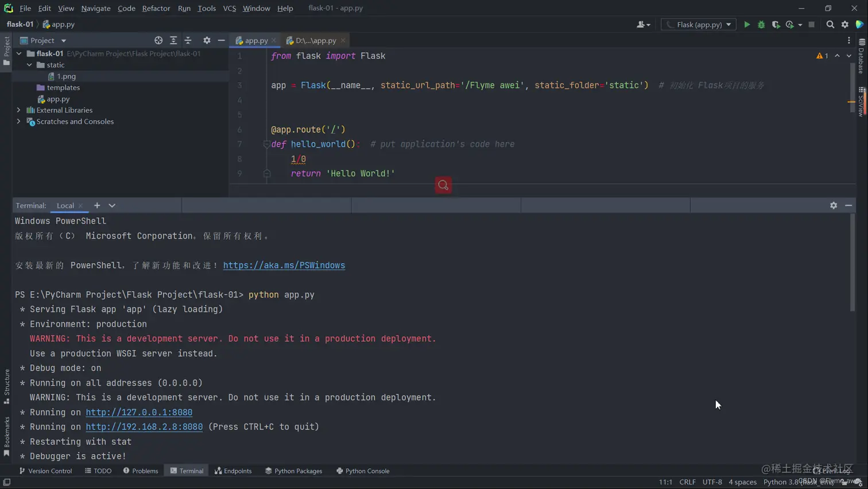Open http://127.0.0.1:8080 link in terminal
Viewport: 868px width, 489px height.
tap(139, 413)
